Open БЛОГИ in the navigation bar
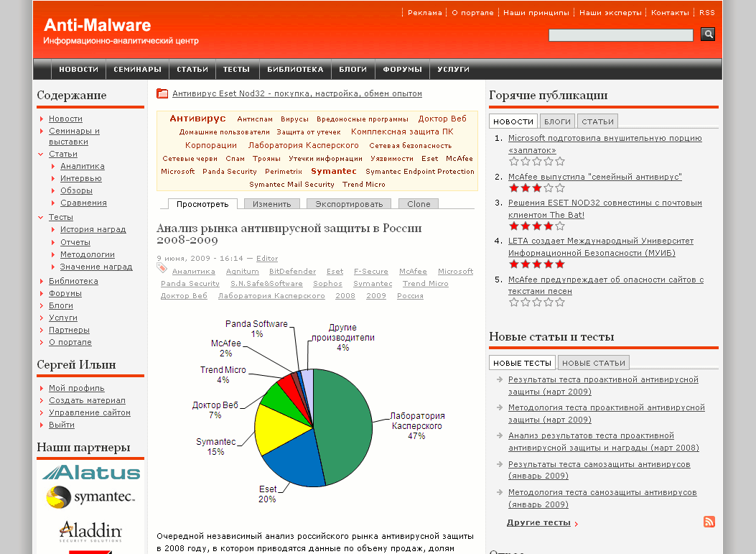The width and height of the screenshot is (756, 554). tap(353, 70)
